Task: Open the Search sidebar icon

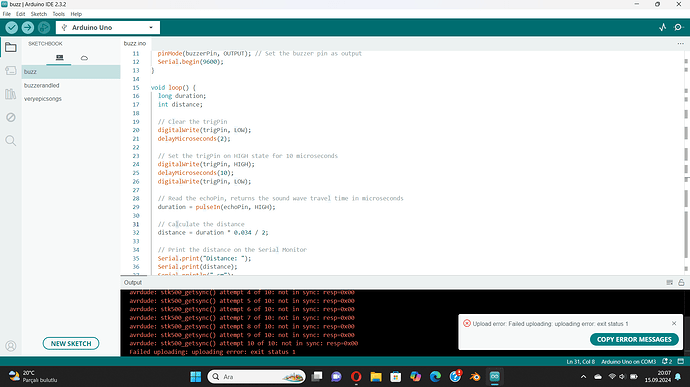Action: [x=11, y=140]
